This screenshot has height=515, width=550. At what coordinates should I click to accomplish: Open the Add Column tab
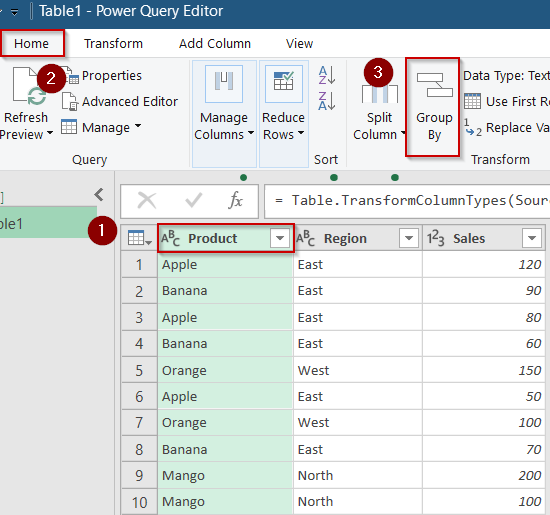(215, 44)
